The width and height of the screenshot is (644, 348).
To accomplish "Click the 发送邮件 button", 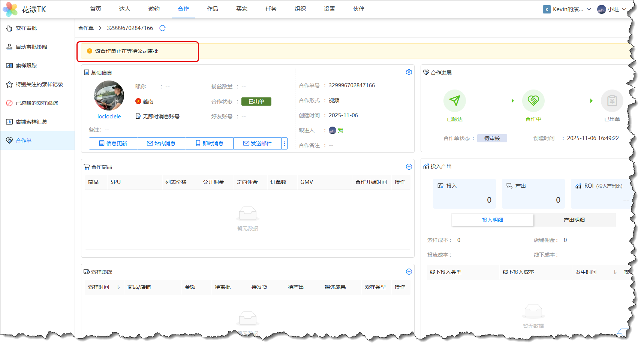I will click(x=257, y=143).
